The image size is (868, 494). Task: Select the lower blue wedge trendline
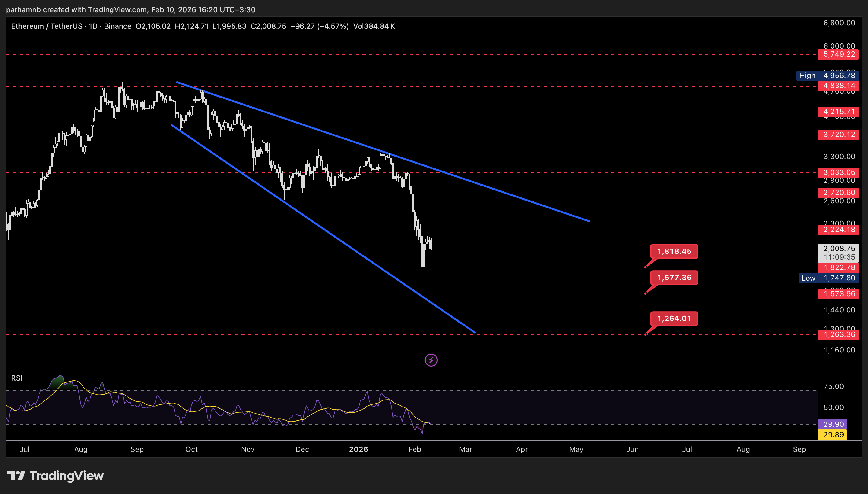(339, 240)
